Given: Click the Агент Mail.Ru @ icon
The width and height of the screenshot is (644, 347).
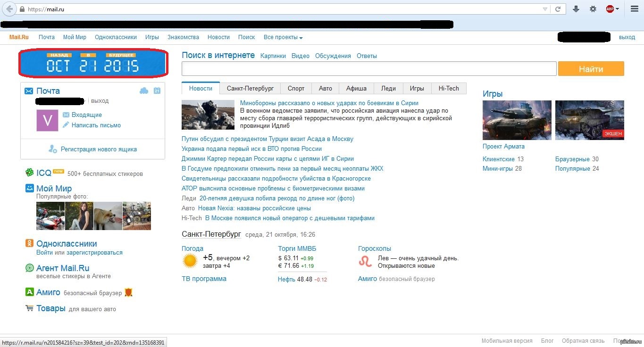Looking at the screenshot, I should coord(29,268).
